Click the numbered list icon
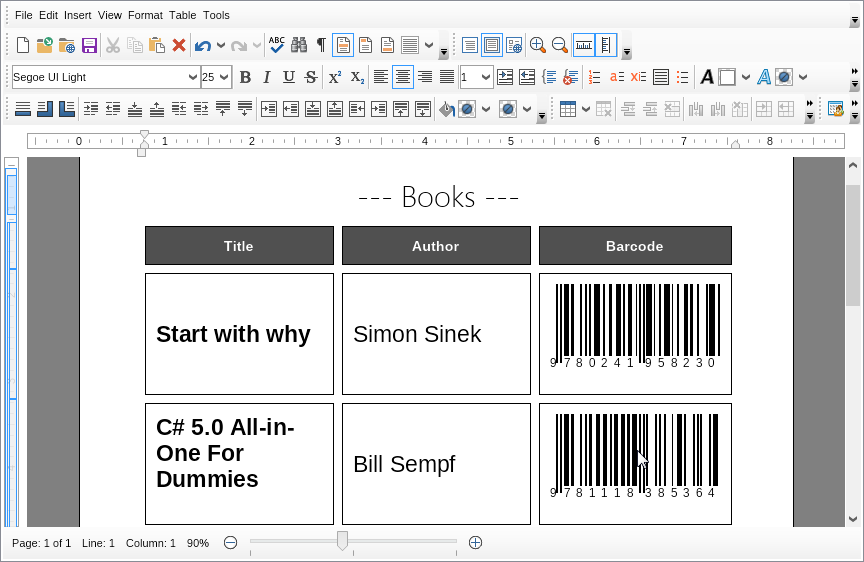The height and width of the screenshot is (562, 864). click(x=594, y=77)
